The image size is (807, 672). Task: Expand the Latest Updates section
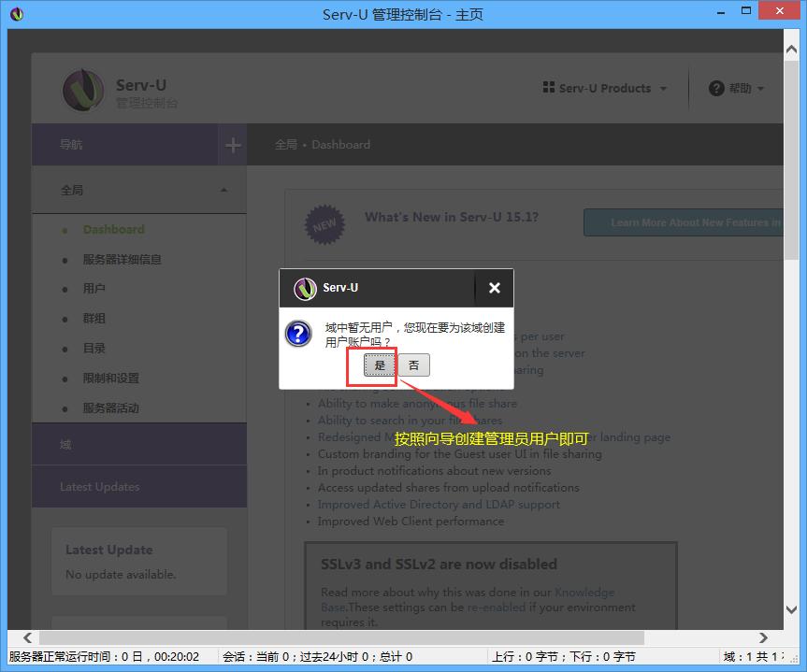click(x=139, y=487)
